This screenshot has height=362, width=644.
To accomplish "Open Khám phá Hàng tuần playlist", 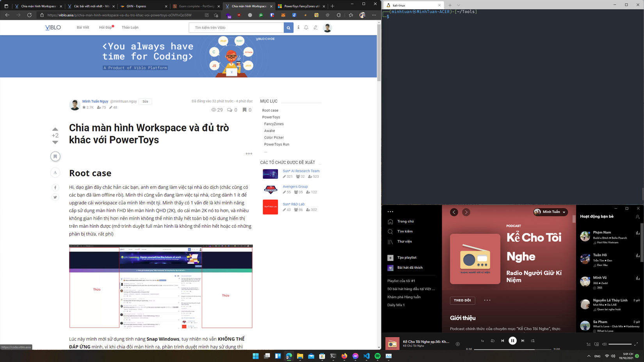I will 404,297.
